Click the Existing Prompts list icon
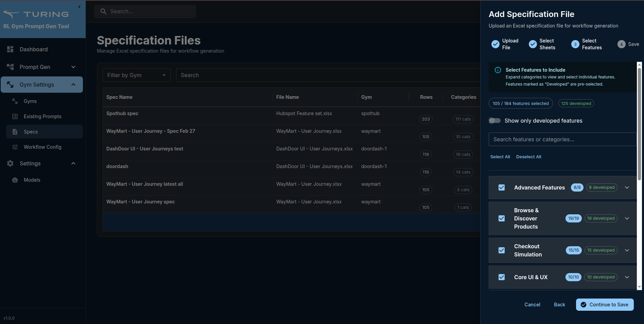This screenshot has width=644, height=324. coord(15,116)
